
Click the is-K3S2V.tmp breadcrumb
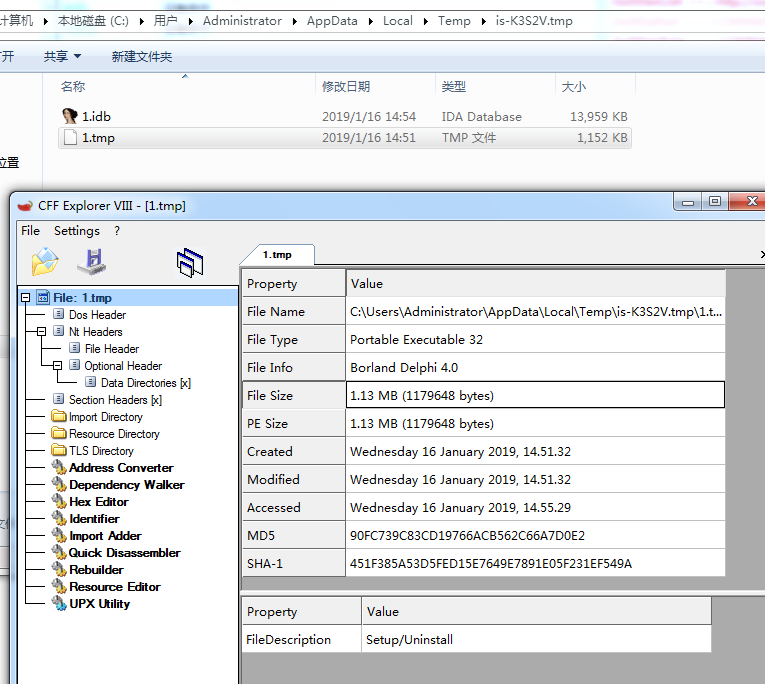click(x=534, y=21)
